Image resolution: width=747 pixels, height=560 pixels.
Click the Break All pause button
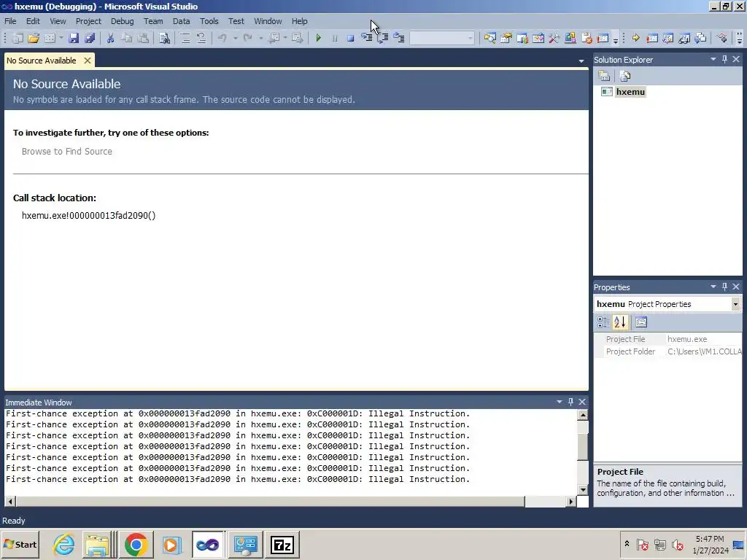click(x=334, y=38)
